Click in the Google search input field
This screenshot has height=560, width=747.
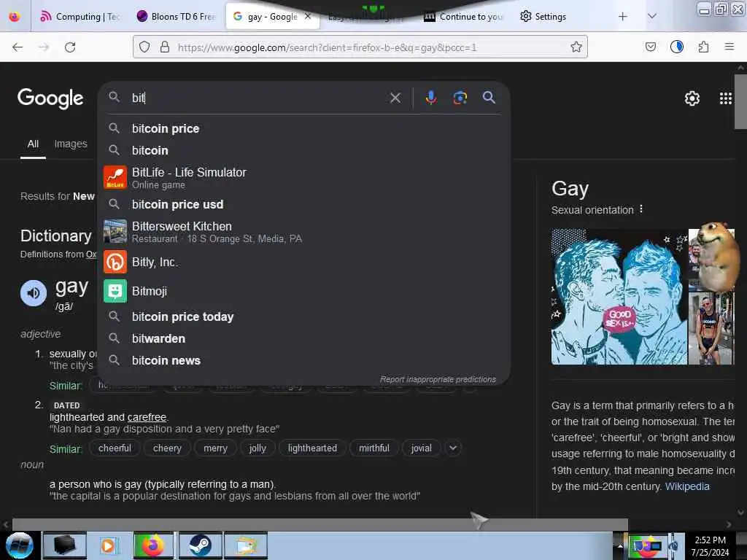tap(258, 98)
